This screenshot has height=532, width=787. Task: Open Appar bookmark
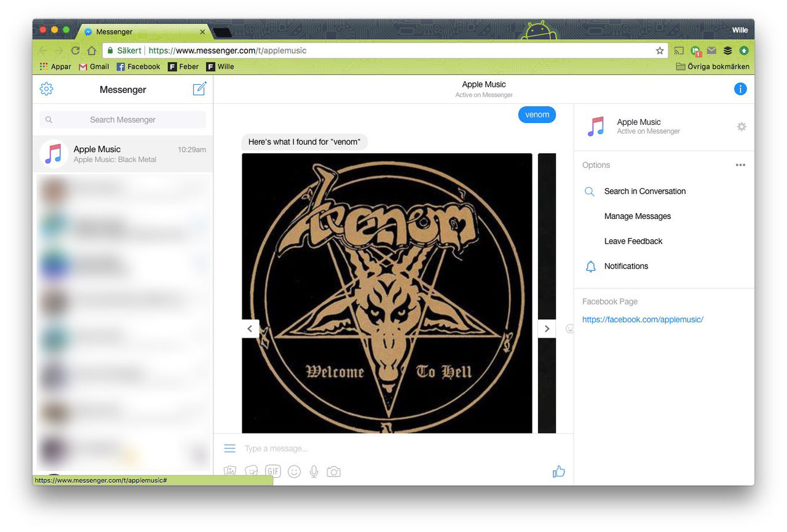(55, 66)
